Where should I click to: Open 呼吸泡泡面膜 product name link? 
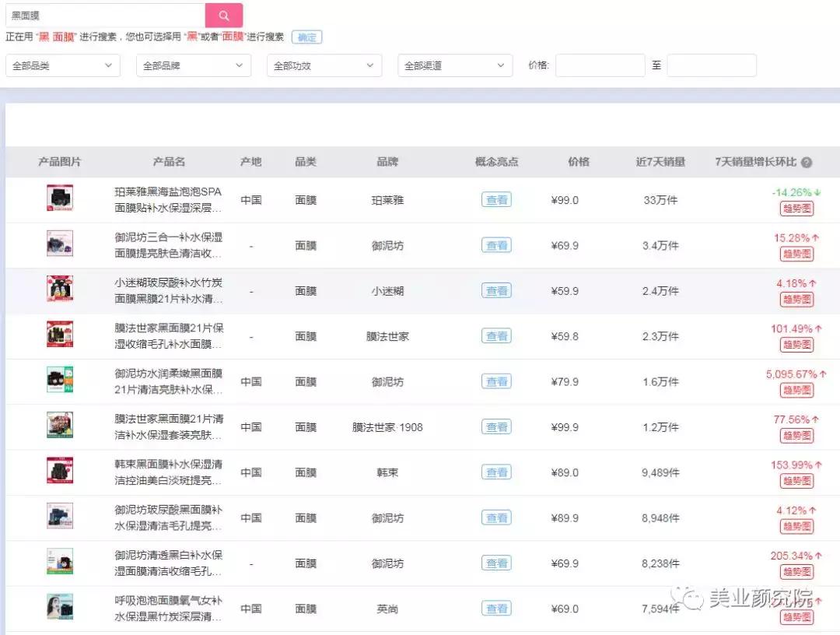(x=169, y=609)
